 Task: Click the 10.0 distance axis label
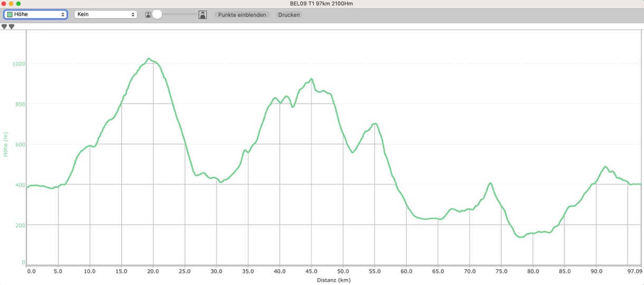90,271
